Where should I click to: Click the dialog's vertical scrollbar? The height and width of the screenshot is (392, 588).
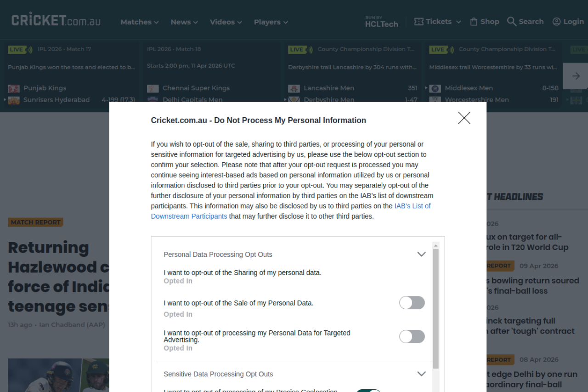[x=435, y=308]
